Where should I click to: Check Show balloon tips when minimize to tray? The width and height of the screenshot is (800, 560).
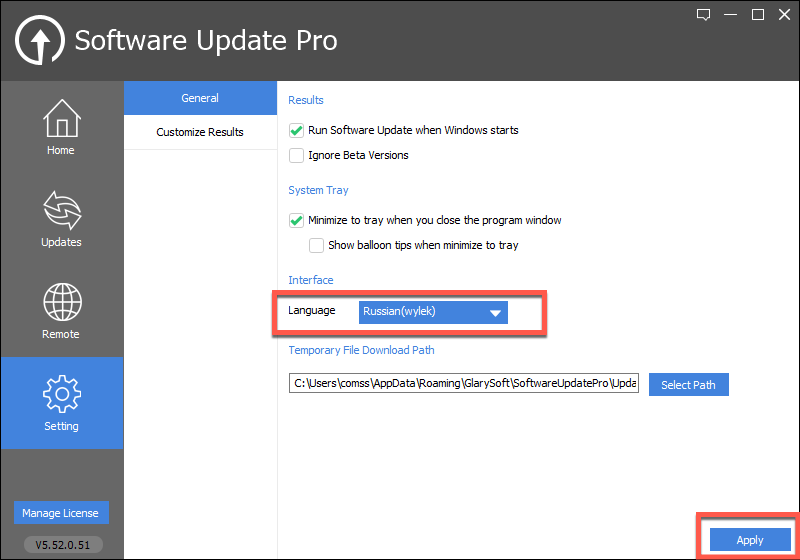click(x=316, y=245)
